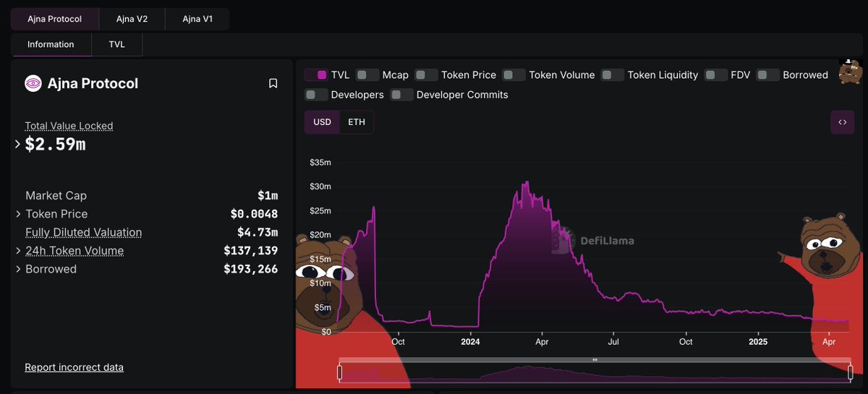Turn on Token Liquidity series
Viewport: 868px width, 394px height.
click(x=613, y=75)
